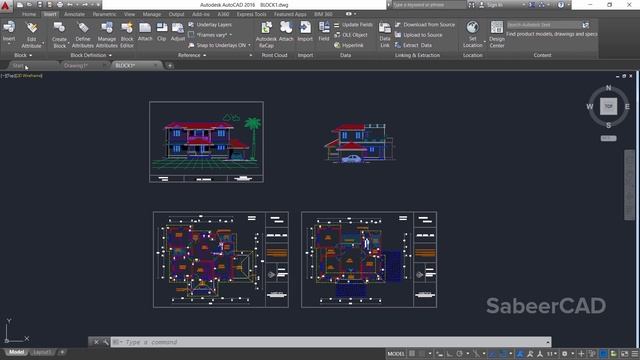This screenshot has height=360, width=640.
Task: Click the Open folder icon in quick access
Action: click(29, 5)
